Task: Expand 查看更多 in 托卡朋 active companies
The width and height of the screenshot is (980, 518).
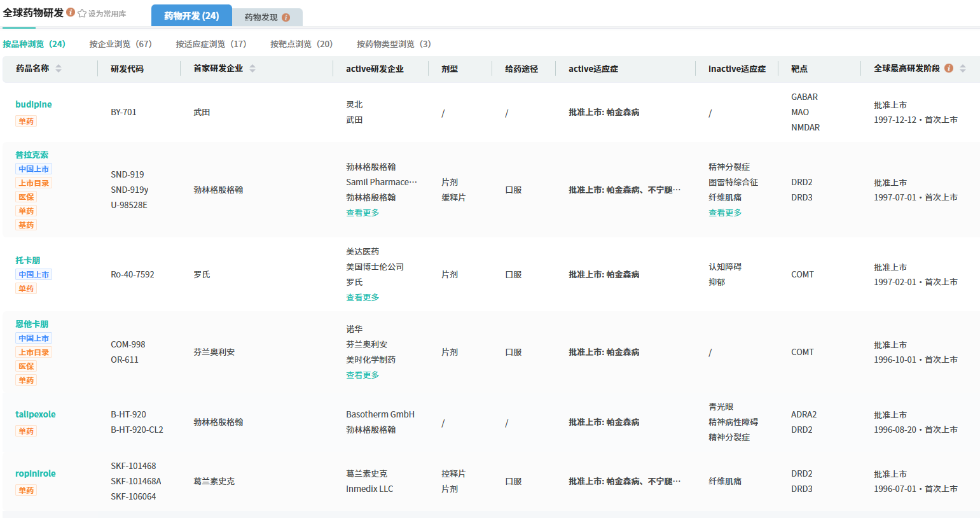Action: tap(362, 297)
